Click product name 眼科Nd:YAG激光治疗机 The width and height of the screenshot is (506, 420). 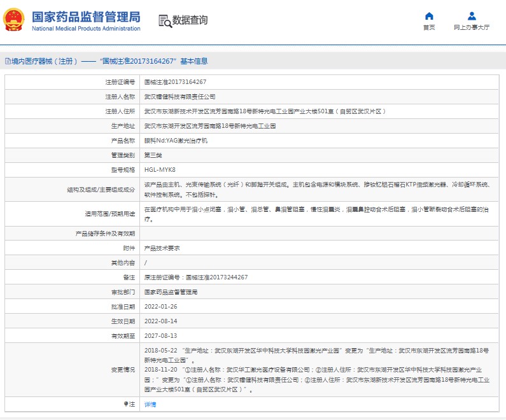tap(176, 141)
